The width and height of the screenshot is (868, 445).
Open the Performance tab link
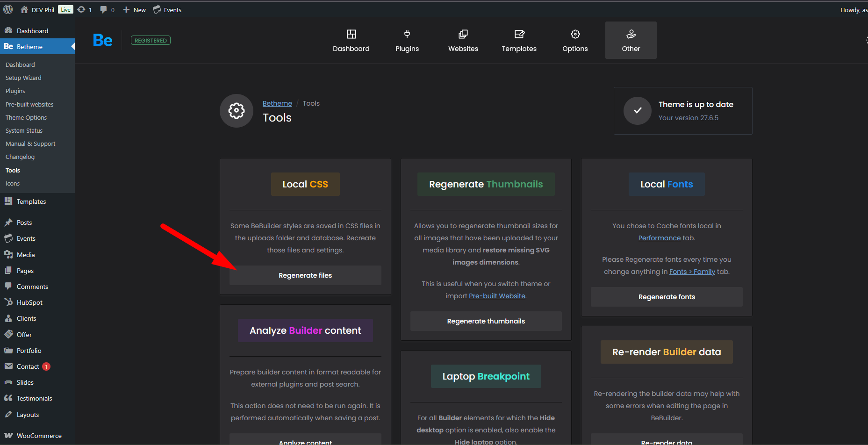click(x=660, y=238)
